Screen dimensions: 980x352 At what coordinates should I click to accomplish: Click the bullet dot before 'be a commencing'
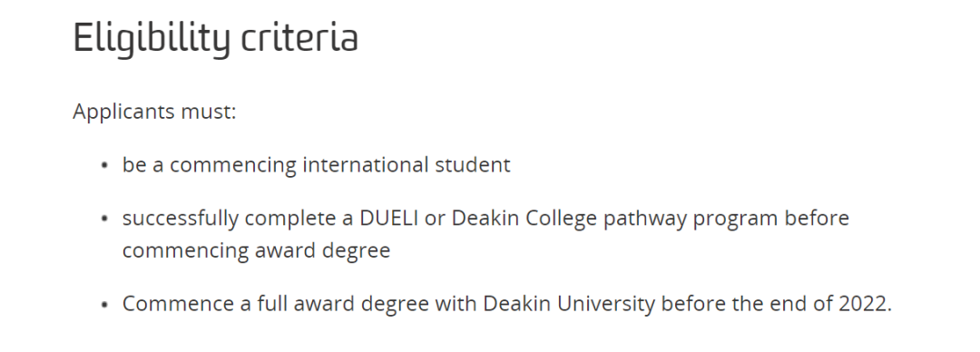click(105, 166)
